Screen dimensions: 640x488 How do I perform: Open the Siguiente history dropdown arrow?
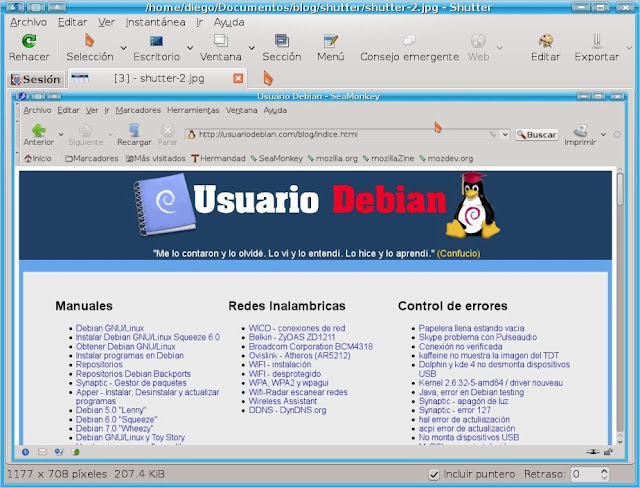click(110, 134)
